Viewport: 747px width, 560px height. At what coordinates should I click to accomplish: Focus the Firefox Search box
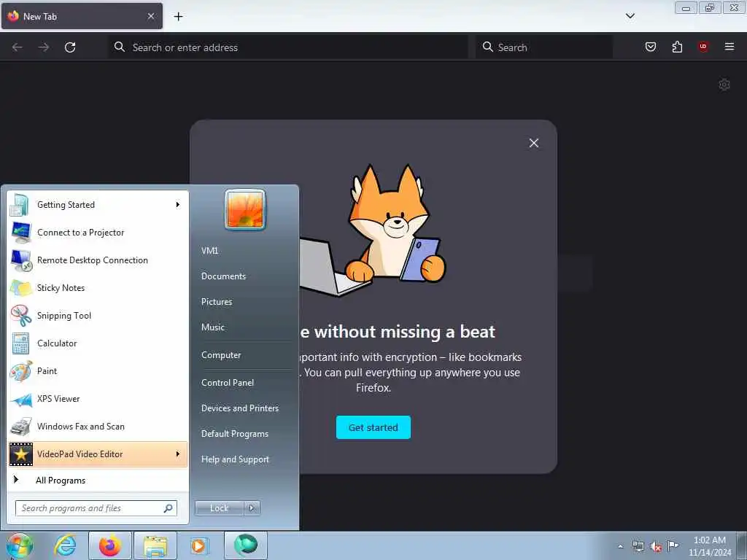544,47
